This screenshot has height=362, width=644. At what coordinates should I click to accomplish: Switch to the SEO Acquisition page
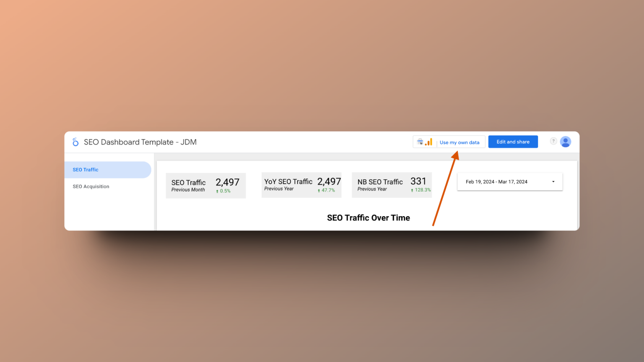point(91,186)
